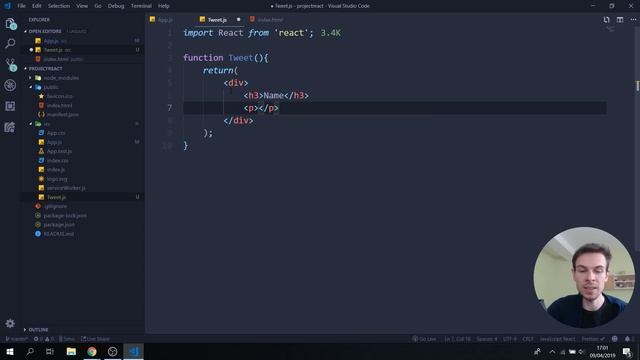Click the Live Share status bar button
The width and height of the screenshot is (640, 360).
(x=95, y=339)
